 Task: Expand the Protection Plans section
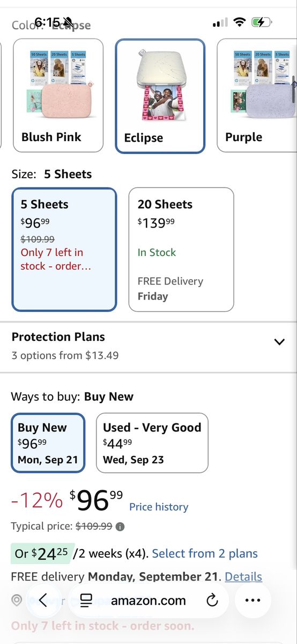[148, 346]
